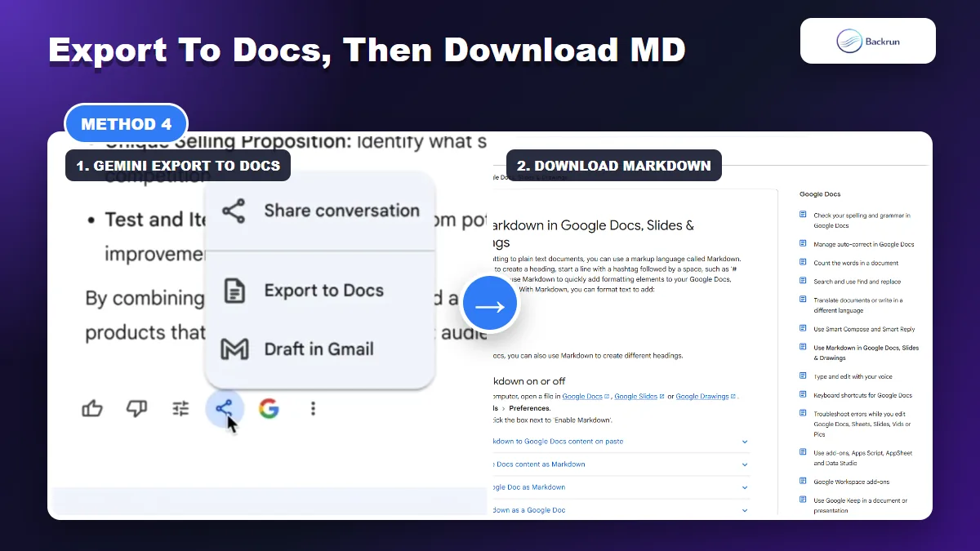Click article icon beside Google Workspace add-ons
The height and width of the screenshot is (551, 980).
(x=804, y=482)
